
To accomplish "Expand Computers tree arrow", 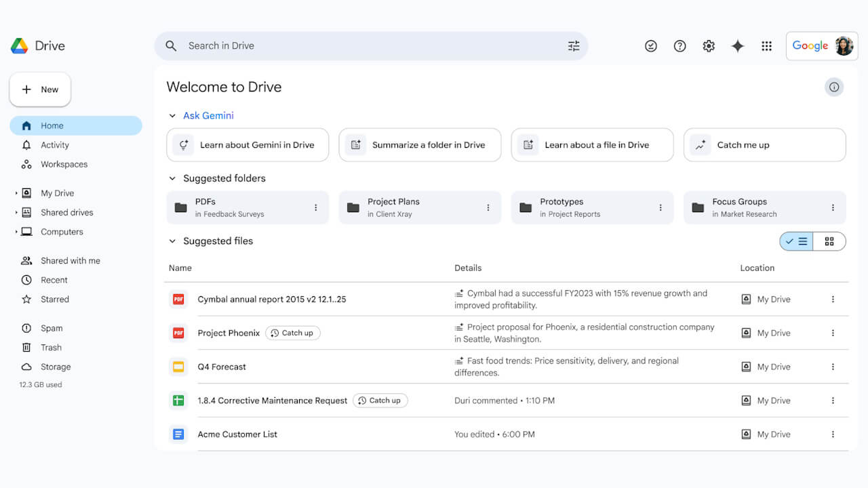I will (x=16, y=232).
